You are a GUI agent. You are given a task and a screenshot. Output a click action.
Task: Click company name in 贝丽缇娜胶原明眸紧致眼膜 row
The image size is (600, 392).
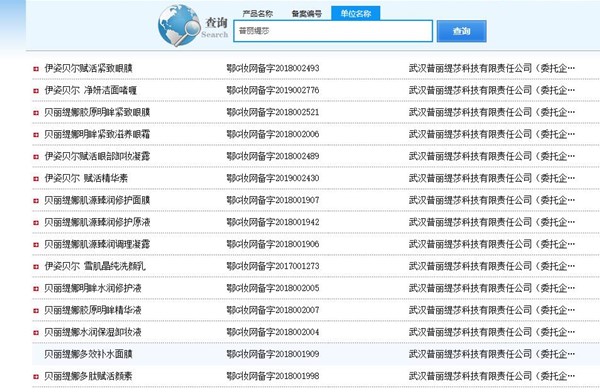click(x=492, y=113)
